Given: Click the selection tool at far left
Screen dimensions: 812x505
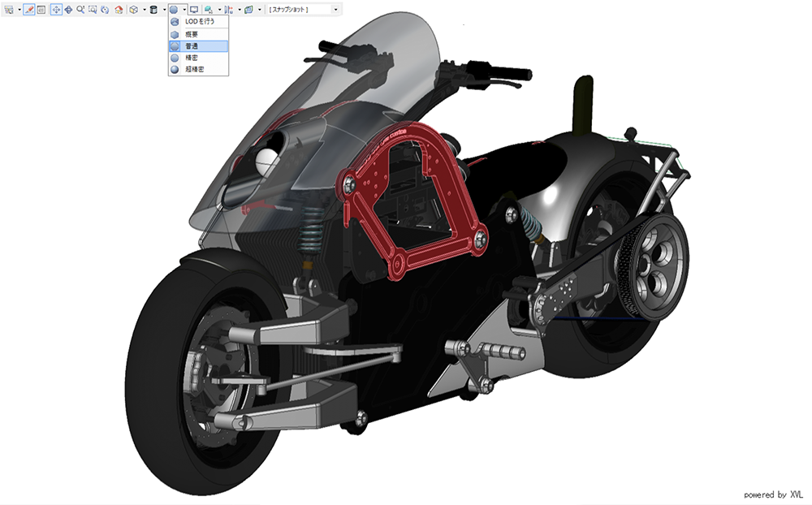Looking at the screenshot, I should (x=8, y=10).
